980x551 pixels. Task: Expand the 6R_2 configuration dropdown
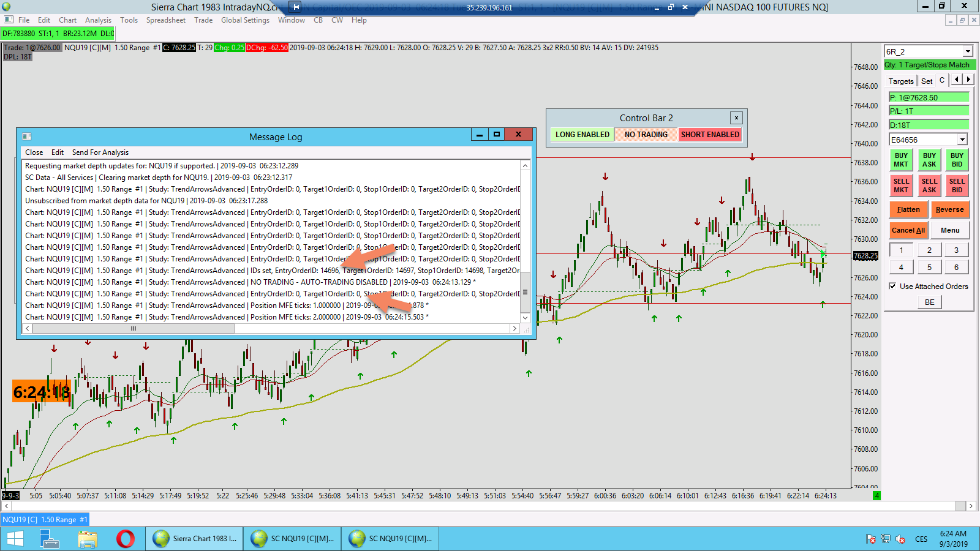[968, 51]
